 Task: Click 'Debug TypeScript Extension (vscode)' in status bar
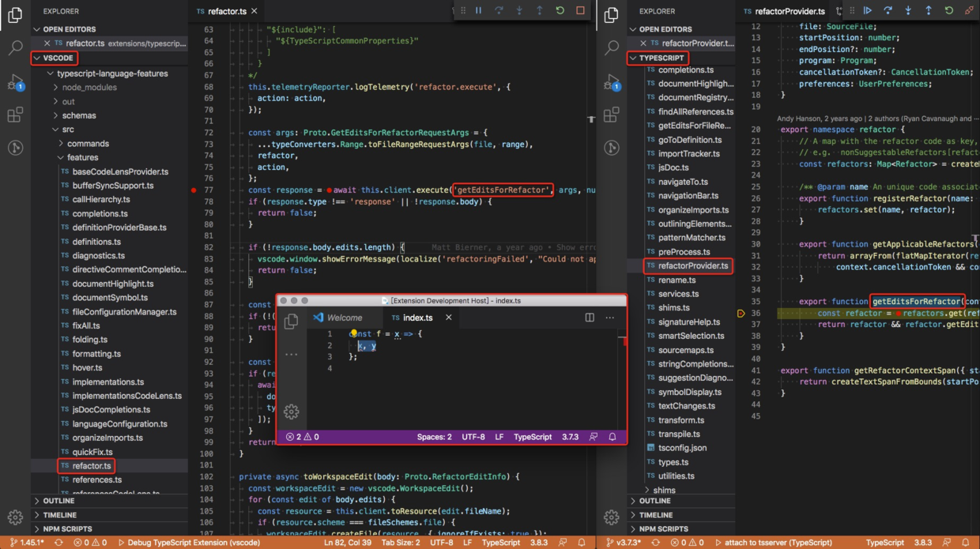189,543
